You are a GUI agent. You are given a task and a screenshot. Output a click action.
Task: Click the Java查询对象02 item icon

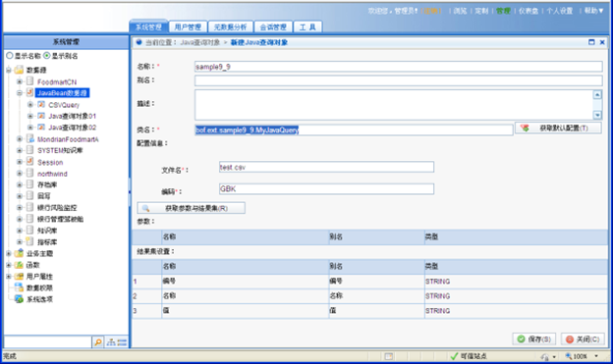(41, 127)
